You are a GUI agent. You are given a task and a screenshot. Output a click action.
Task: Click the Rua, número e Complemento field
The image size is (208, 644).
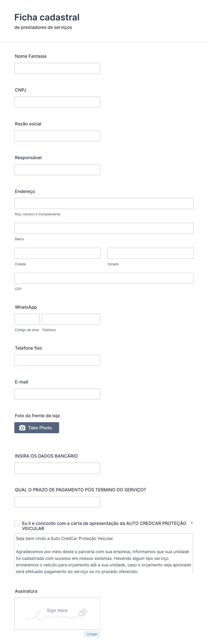(104, 203)
